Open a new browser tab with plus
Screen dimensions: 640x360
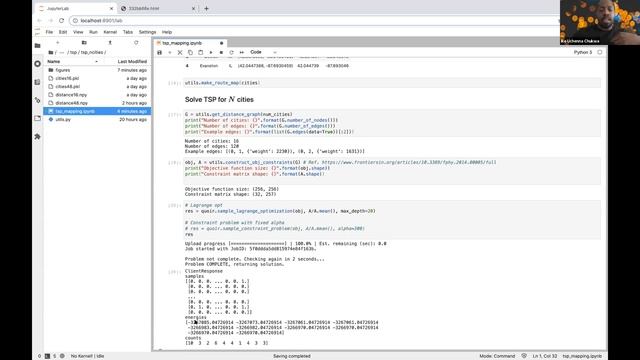[206, 8]
